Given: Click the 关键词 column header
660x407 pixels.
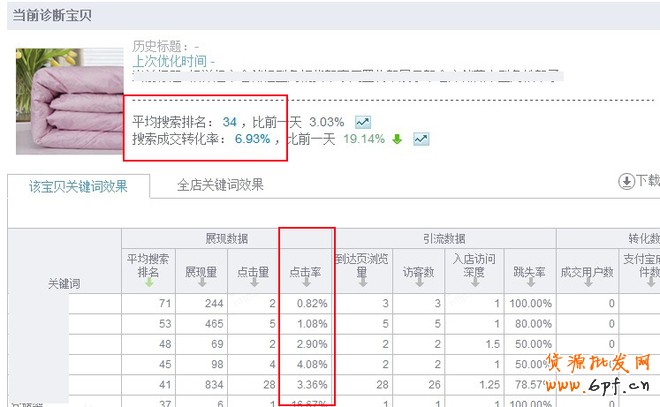Looking at the screenshot, I should tap(64, 283).
